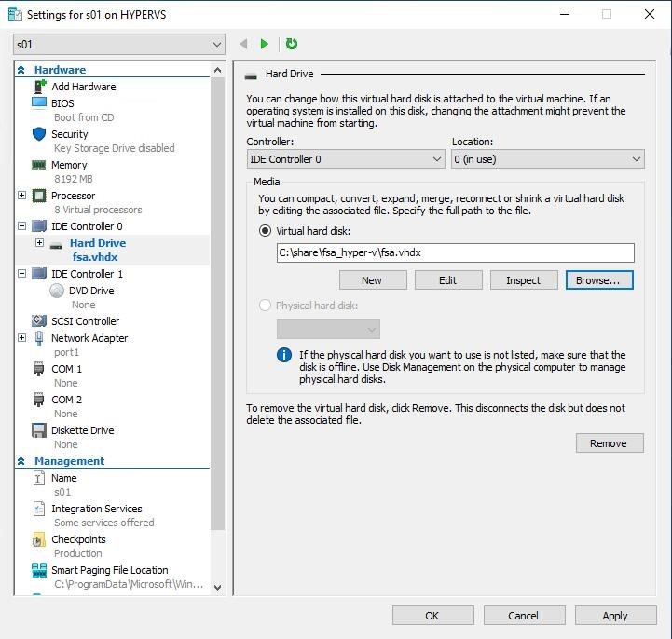
Task: Click the COM 2 port icon
Action: 38,400
